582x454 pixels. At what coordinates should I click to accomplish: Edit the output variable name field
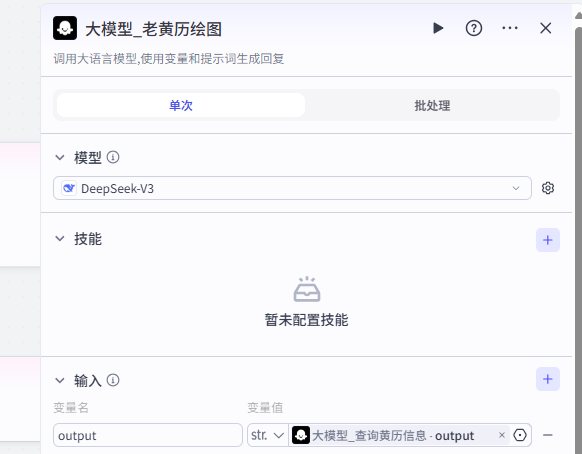point(148,435)
